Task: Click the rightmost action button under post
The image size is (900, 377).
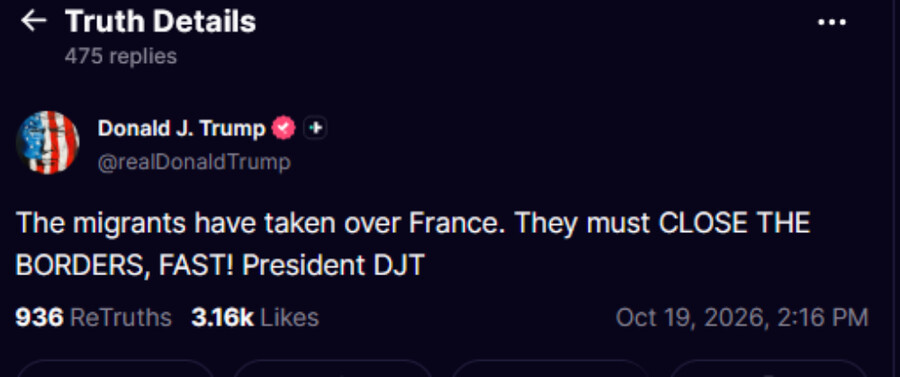Action: point(767,368)
